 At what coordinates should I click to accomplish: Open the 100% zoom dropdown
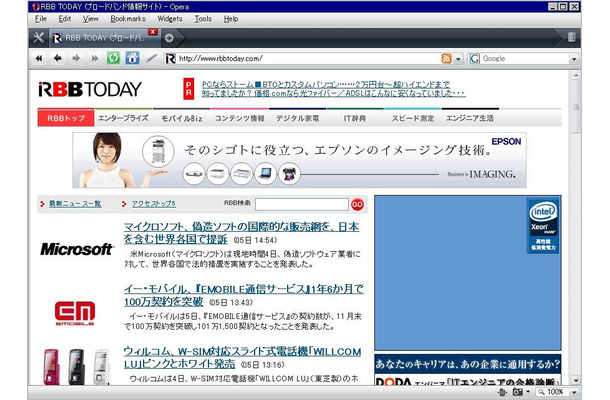[574, 392]
